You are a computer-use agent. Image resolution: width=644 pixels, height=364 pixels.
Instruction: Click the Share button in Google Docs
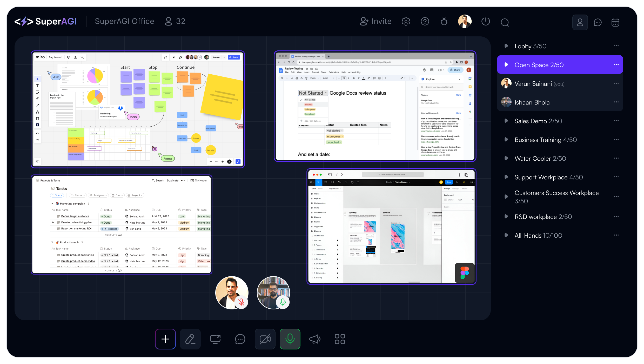pos(455,70)
